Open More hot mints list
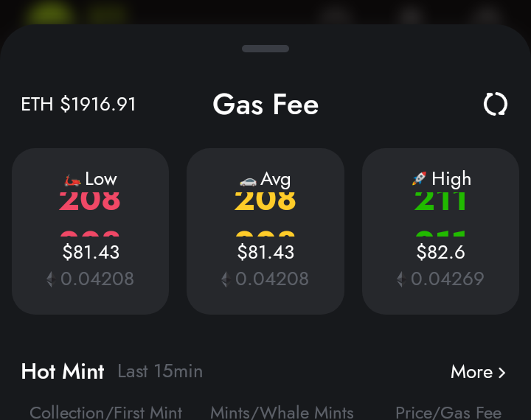The image size is (531, 420). [x=478, y=372]
